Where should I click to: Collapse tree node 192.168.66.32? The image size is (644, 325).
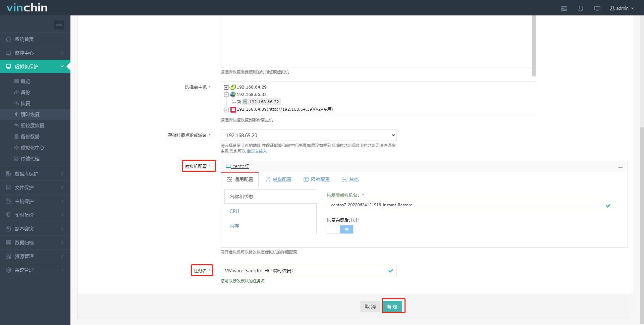point(226,95)
